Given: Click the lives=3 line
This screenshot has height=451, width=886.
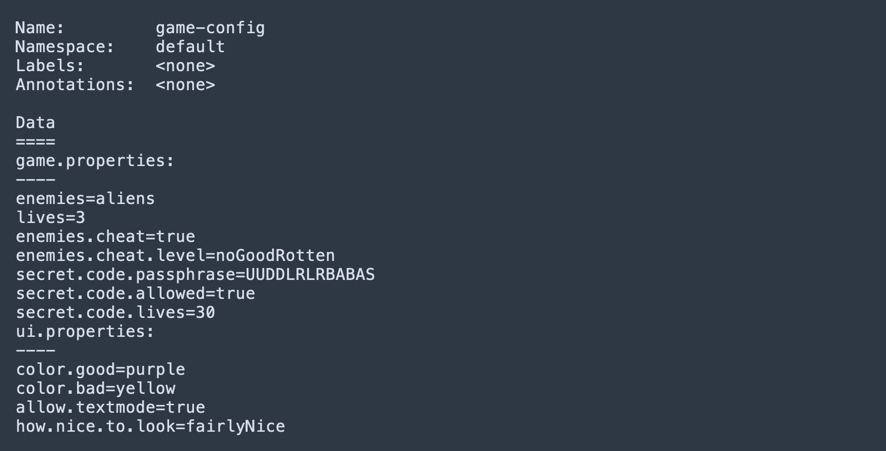Looking at the screenshot, I should [50, 218].
